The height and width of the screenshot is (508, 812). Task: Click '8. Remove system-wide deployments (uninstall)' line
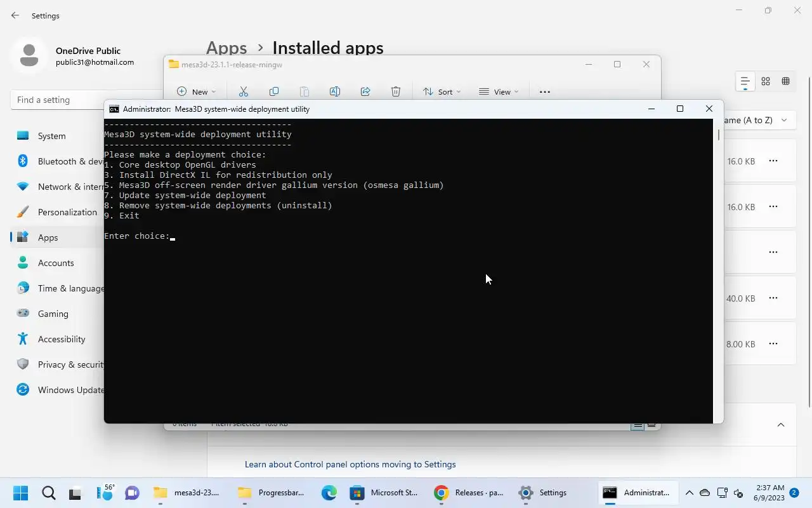[x=218, y=206]
